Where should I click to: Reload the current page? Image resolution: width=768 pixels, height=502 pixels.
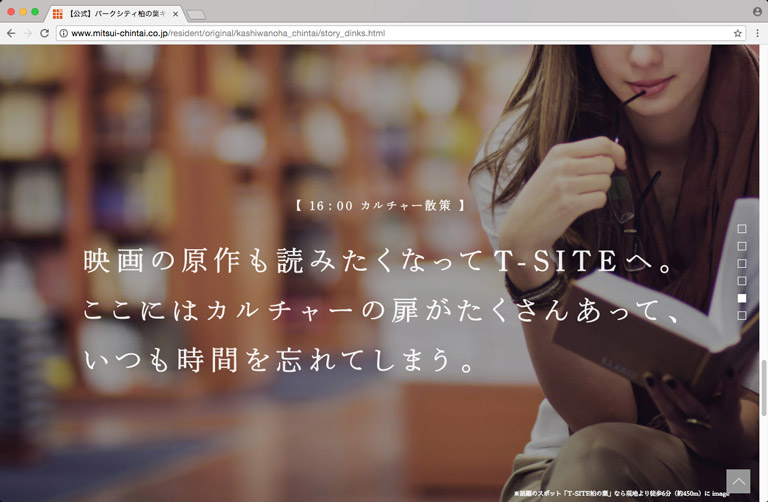click(45, 33)
